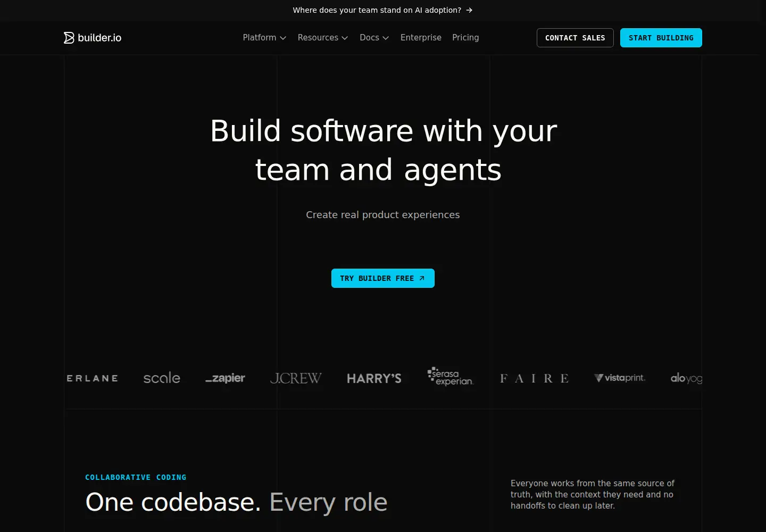
Task: Click the 'Create real product experiences' subtitle
Action: coord(383,214)
